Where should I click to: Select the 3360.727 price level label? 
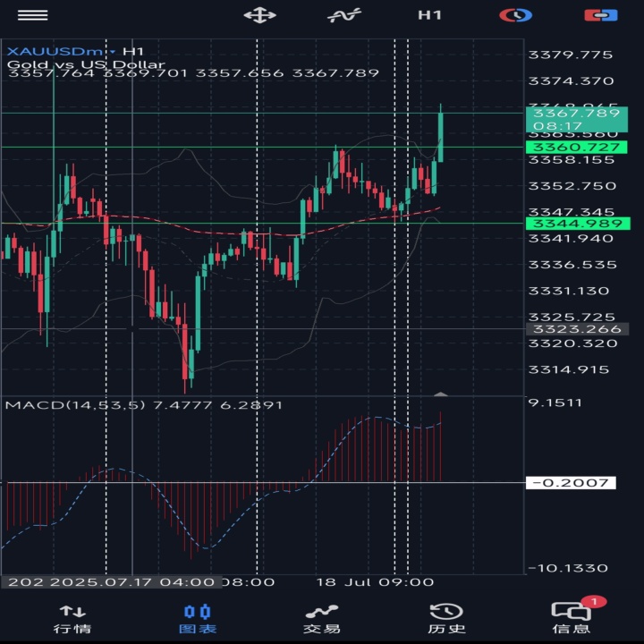pyautogui.click(x=577, y=147)
